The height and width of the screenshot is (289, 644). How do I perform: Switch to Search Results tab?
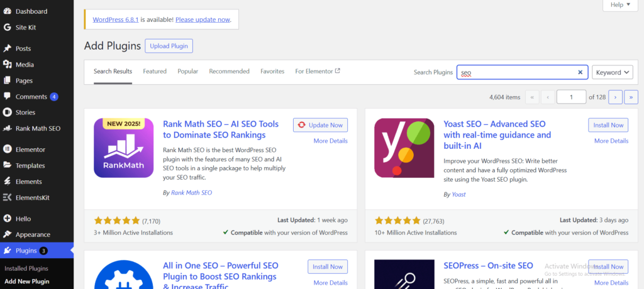(113, 72)
